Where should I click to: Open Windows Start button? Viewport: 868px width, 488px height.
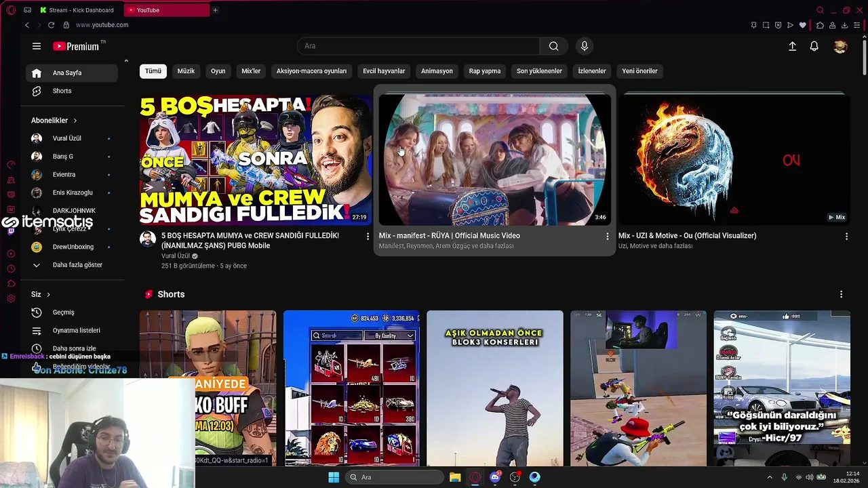click(334, 477)
